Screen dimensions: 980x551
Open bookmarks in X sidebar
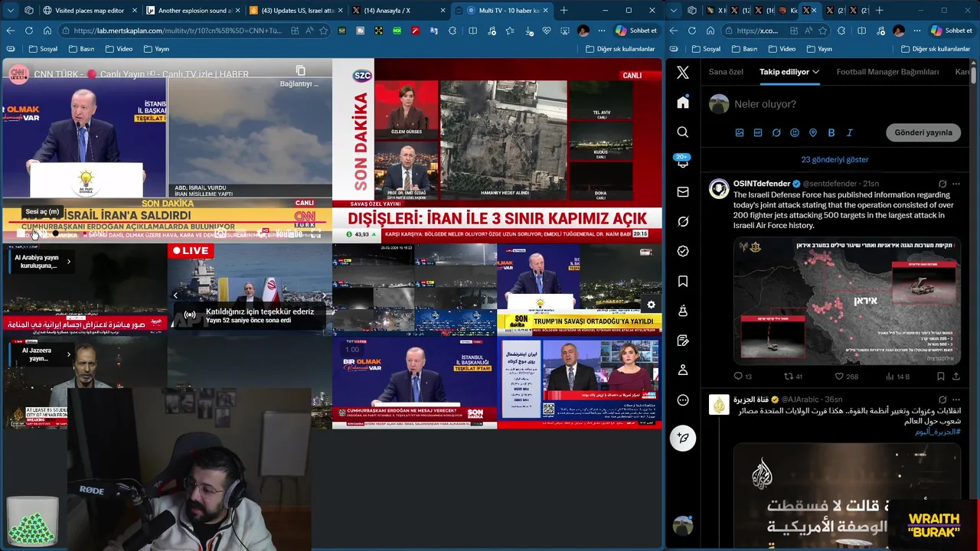[x=683, y=282]
